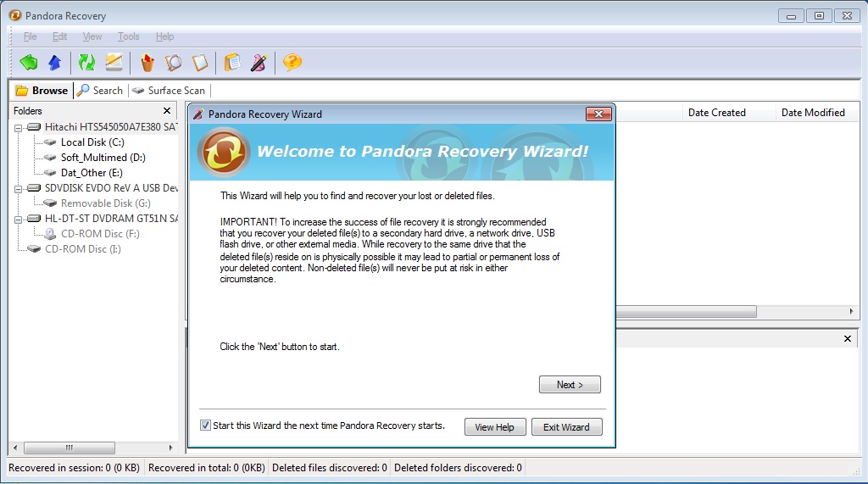The height and width of the screenshot is (484, 868).
Task: Close the Pandora Recovery Wizard dialog
Action: pyautogui.click(x=598, y=114)
